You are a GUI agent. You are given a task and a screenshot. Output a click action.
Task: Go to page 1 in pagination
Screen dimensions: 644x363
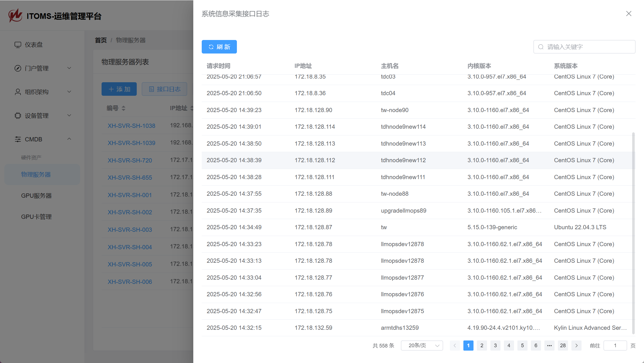[x=468, y=346]
